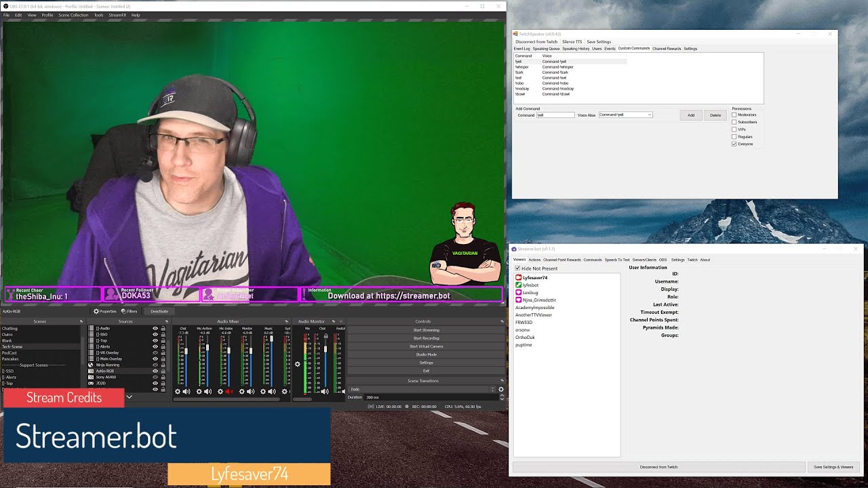Click Disconnect from Twitch in Streamer.bot
868x488 pixels.
click(x=658, y=467)
